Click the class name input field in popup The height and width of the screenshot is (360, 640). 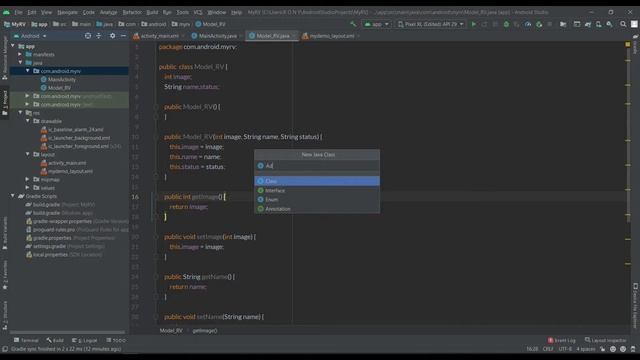coord(317,166)
